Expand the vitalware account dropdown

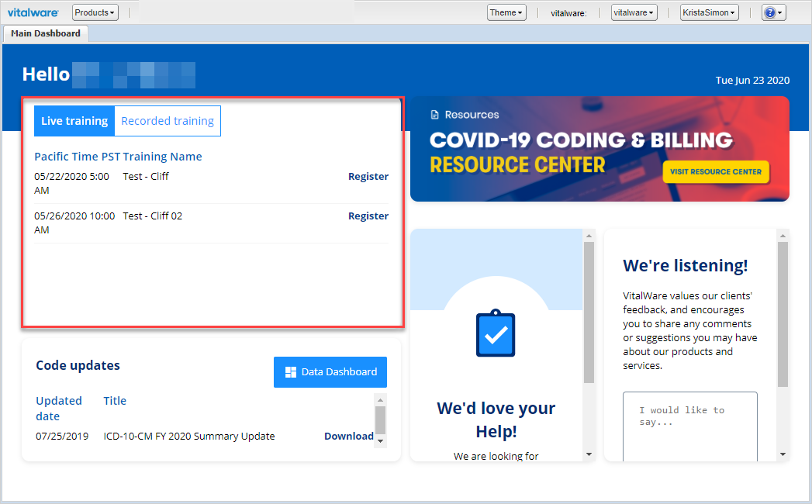coord(634,12)
